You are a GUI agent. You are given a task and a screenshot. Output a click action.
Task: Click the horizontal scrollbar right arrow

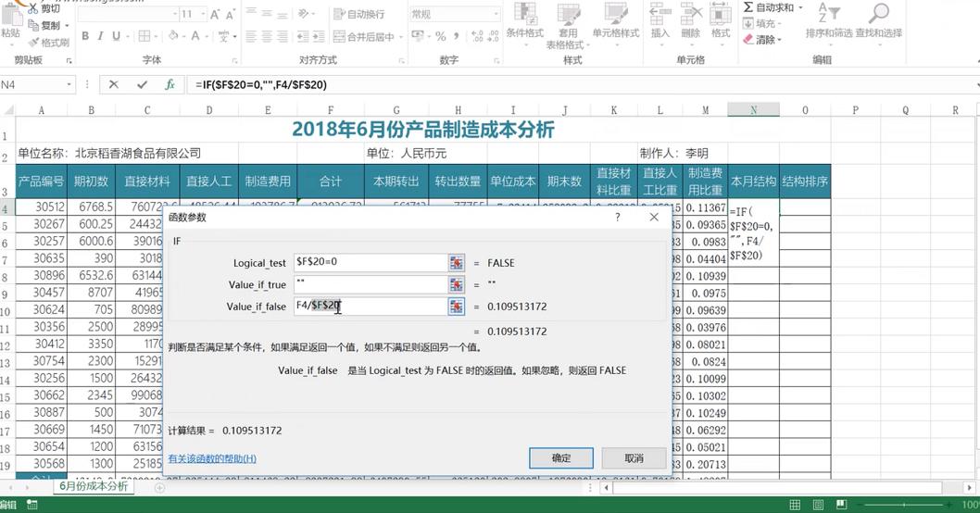coord(969,487)
